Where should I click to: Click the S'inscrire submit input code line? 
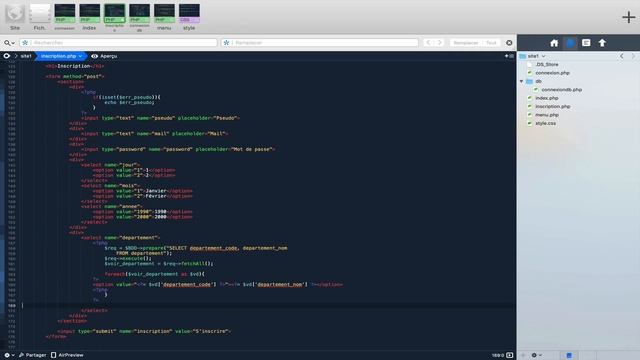(x=144, y=331)
